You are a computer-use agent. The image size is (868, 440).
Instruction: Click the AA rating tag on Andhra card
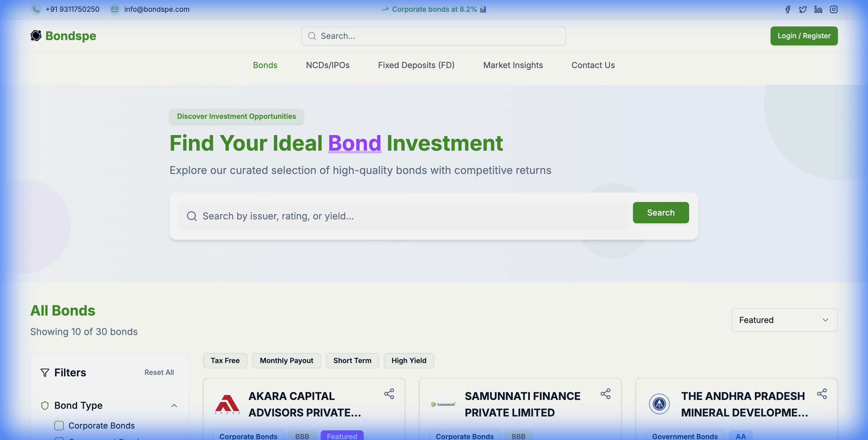coord(741,436)
